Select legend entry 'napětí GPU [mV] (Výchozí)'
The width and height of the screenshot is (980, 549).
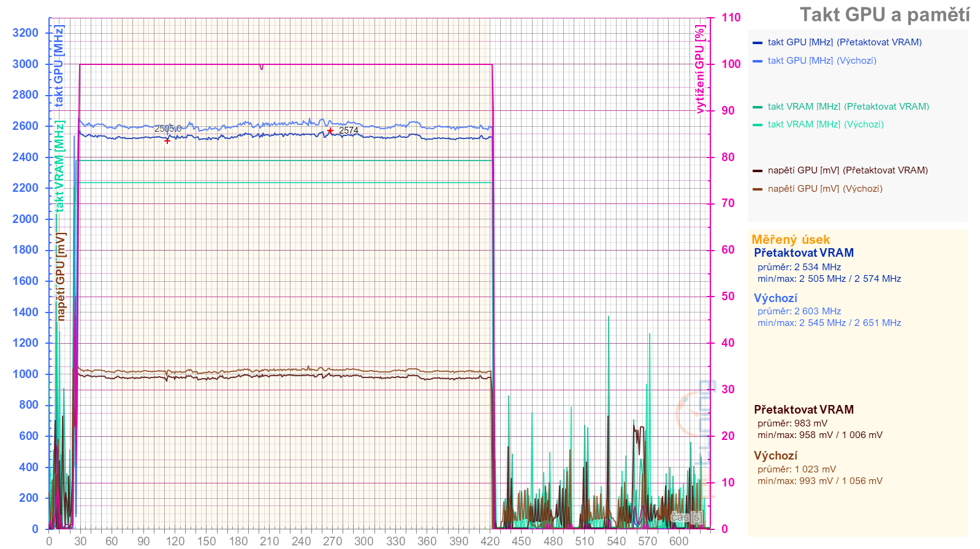click(x=825, y=189)
